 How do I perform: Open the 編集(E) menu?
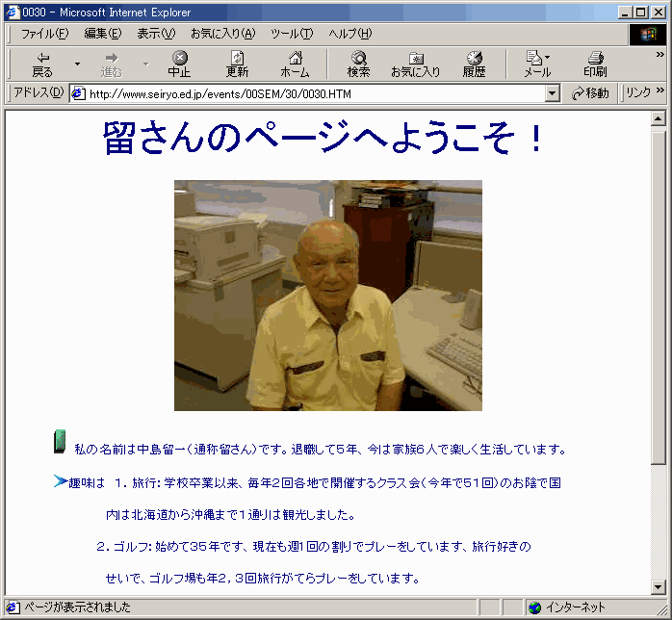pyautogui.click(x=103, y=34)
